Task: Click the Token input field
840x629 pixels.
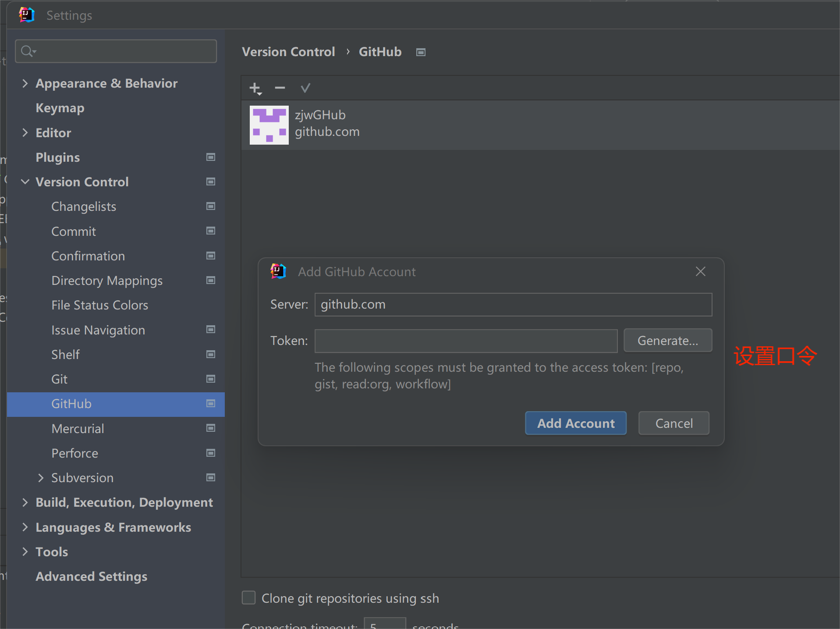Action: pos(466,341)
